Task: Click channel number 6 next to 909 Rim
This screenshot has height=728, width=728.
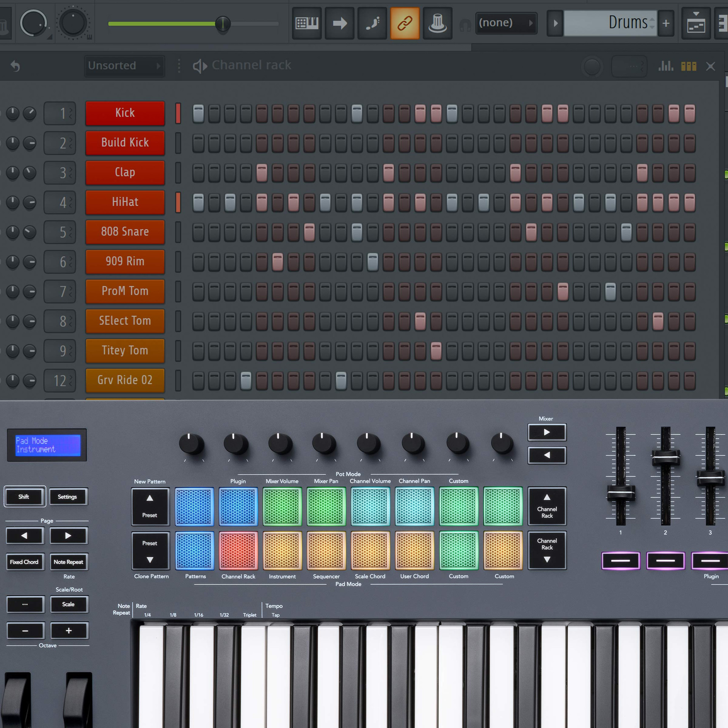Action: (60, 262)
